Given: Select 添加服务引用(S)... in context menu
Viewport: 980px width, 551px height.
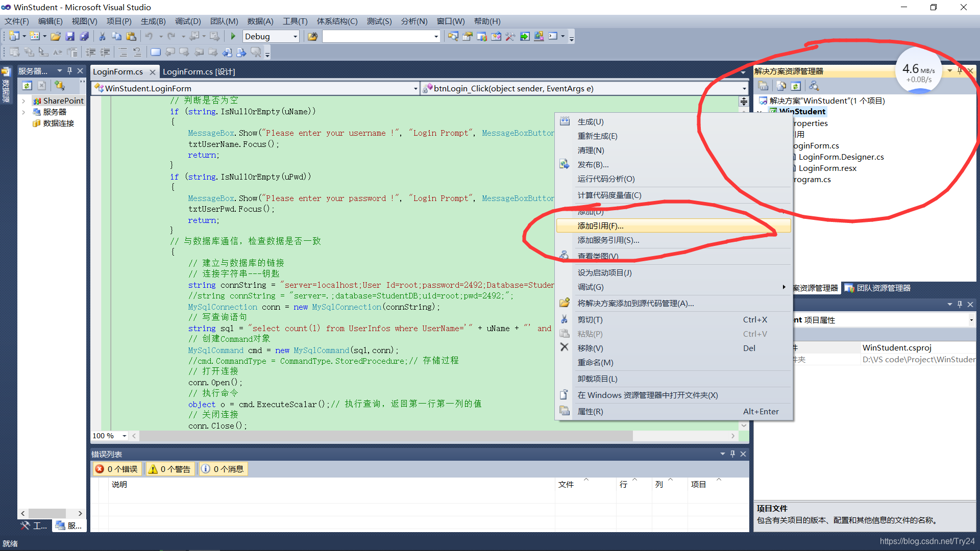Looking at the screenshot, I should [673, 240].
